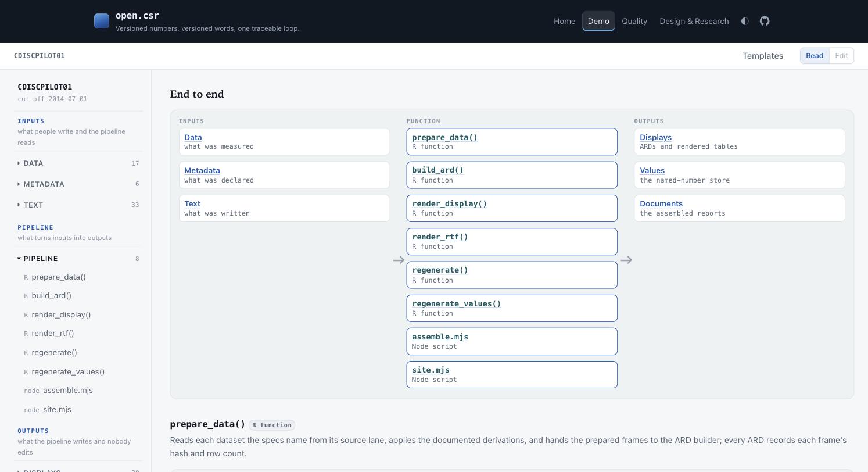Click the open.csr blue logo icon
This screenshot has width=868, height=472.
102,21
